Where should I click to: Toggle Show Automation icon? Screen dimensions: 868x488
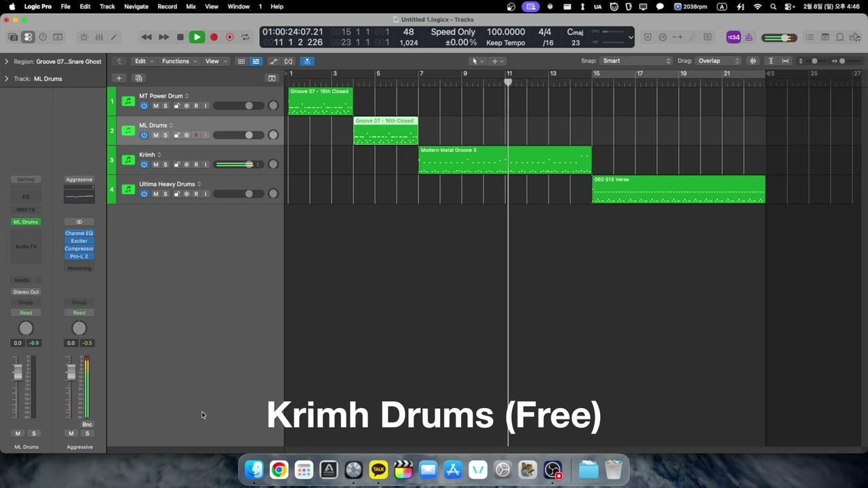click(274, 61)
